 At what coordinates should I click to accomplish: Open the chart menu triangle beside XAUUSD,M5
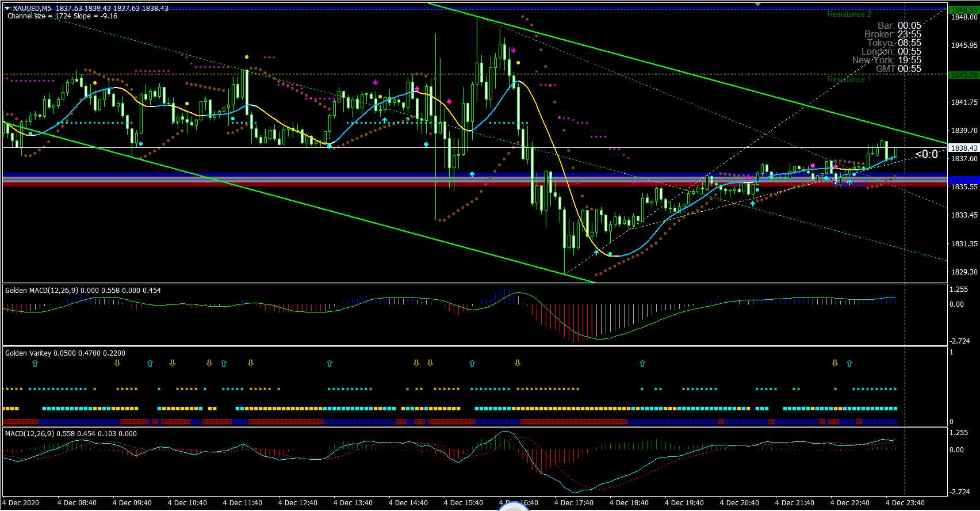click(7, 8)
